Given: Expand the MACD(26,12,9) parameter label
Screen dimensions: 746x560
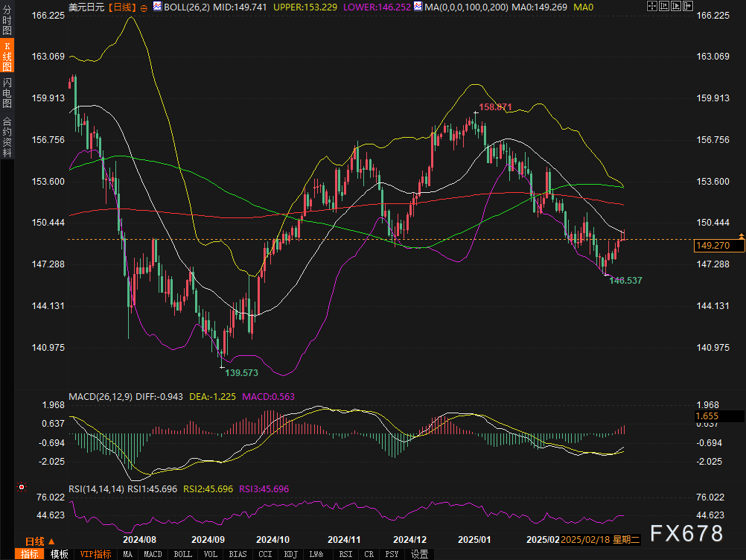Looking at the screenshot, I should point(101,397).
